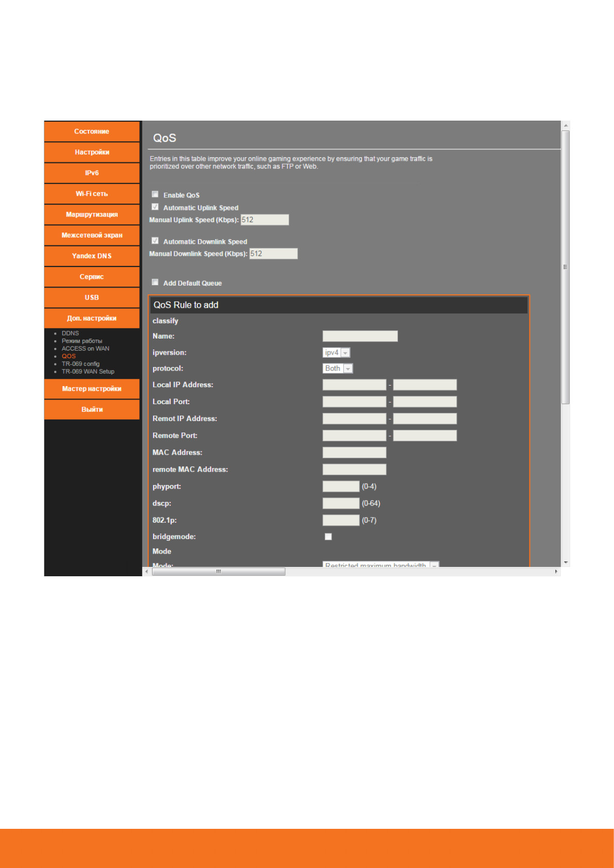The width and height of the screenshot is (614, 868).
Task: Click the Выйти logout button
Action: click(92, 409)
